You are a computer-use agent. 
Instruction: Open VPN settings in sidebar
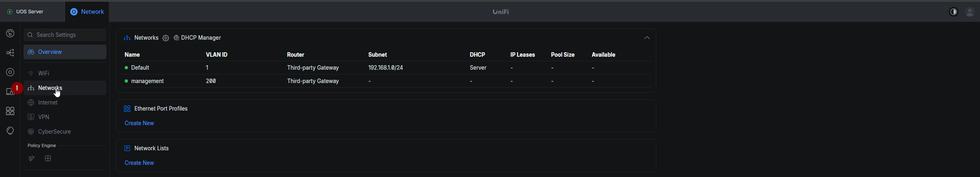[x=43, y=117]
